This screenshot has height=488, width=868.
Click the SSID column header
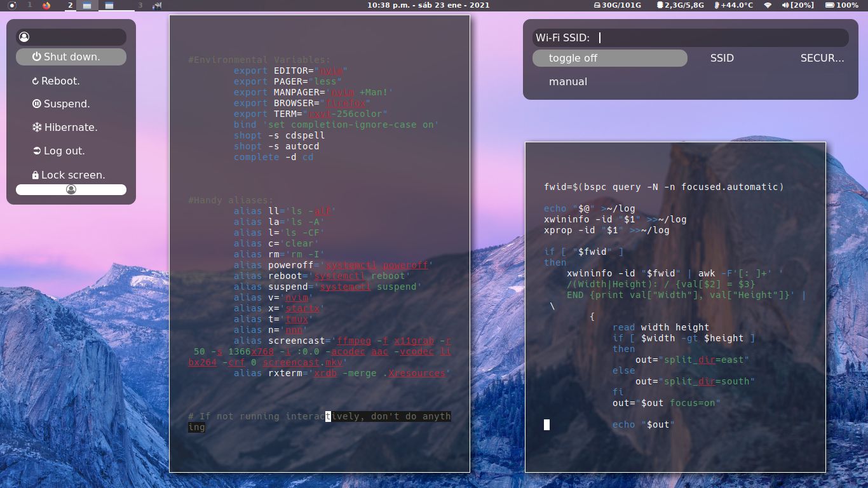pos(722,58)
